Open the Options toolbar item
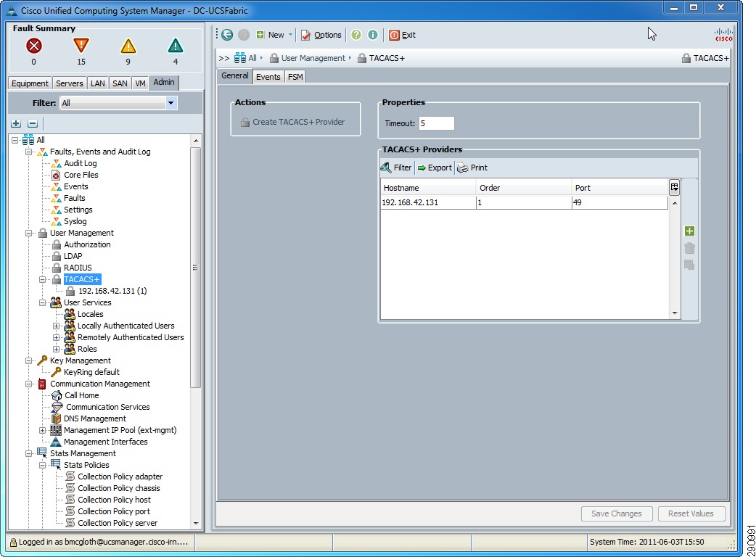This screenshot has height=557, width=756. [321, 35]
